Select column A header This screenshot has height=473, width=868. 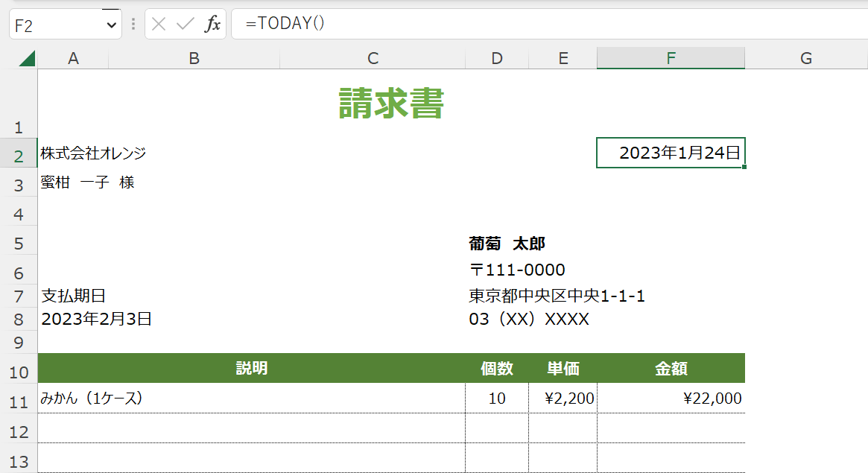(73, 59)
